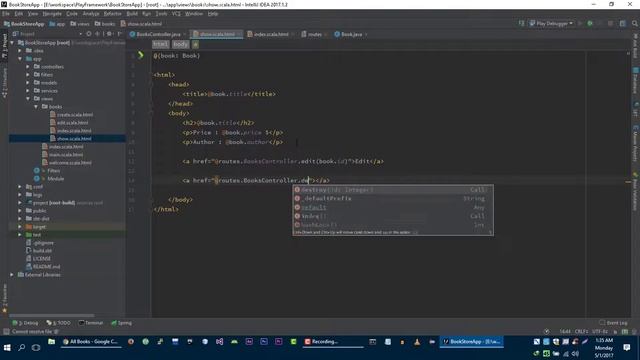Switch to the Book.java editor tab
The height and width of the screenshot is (360, 640).
pyautogui.click(x=351, y=34)
